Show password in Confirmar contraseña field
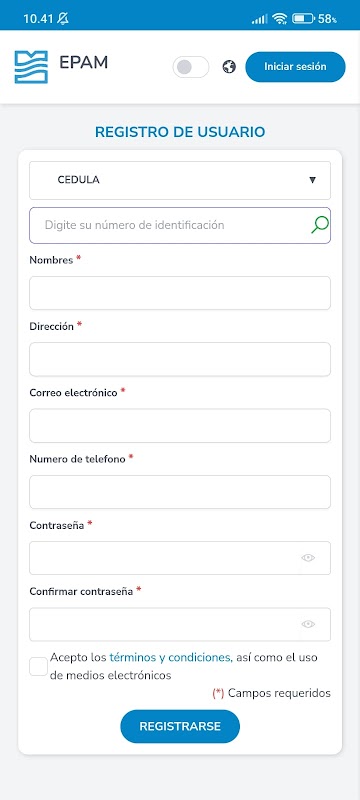 coord(308,624)
